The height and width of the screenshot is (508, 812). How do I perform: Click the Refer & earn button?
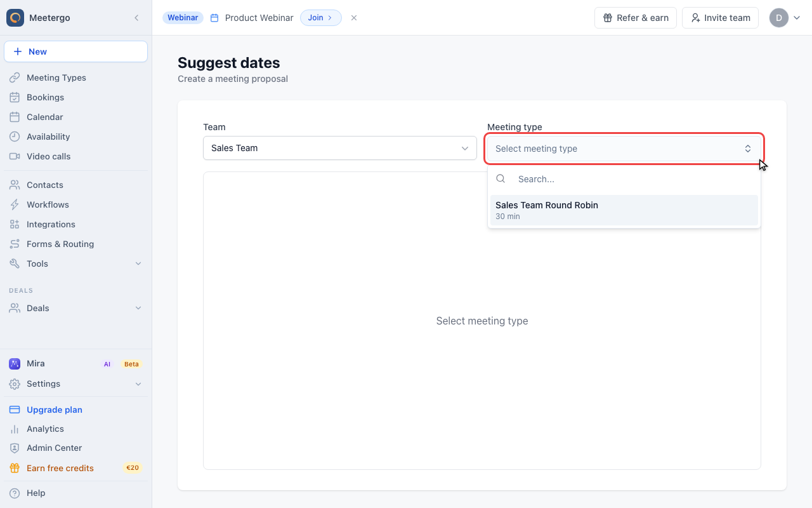click(x=636, y=18)
